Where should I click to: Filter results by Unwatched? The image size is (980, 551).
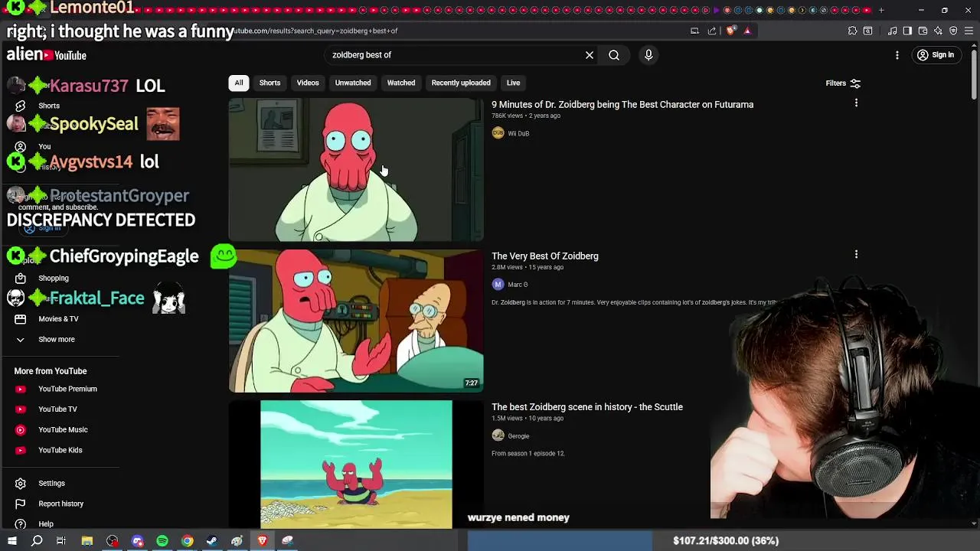click(x=353, y=83)
